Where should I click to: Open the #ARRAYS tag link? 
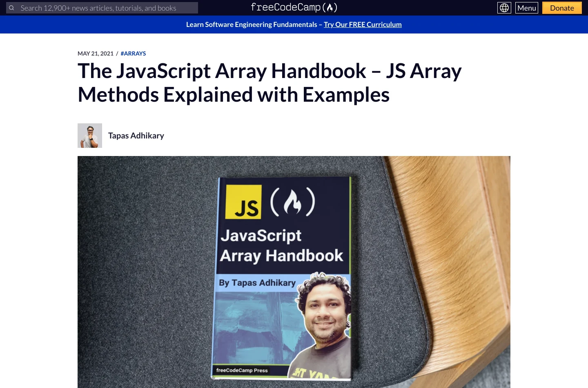[x=133, y=54]
